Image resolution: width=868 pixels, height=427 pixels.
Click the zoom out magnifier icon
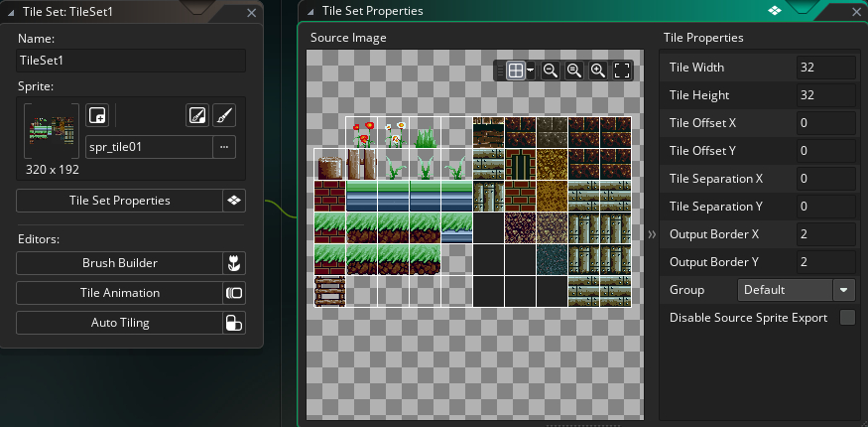(550, 71)
